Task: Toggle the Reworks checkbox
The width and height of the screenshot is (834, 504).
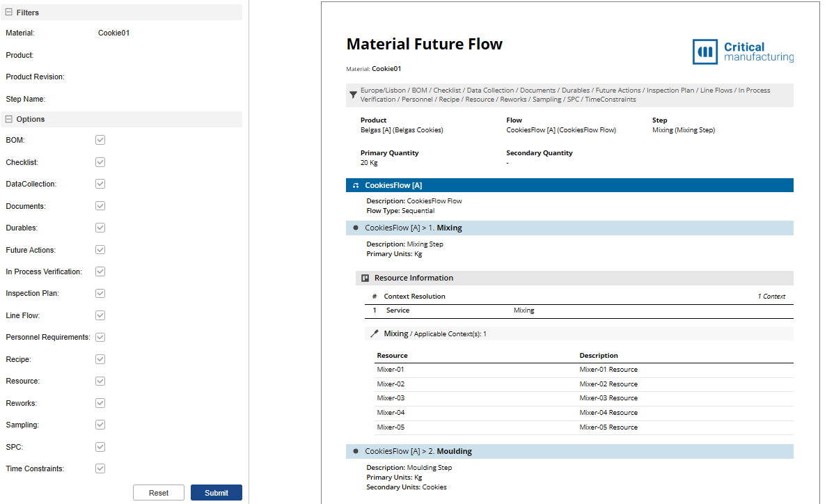Action: pyautogui.click(x=100, y=403)
